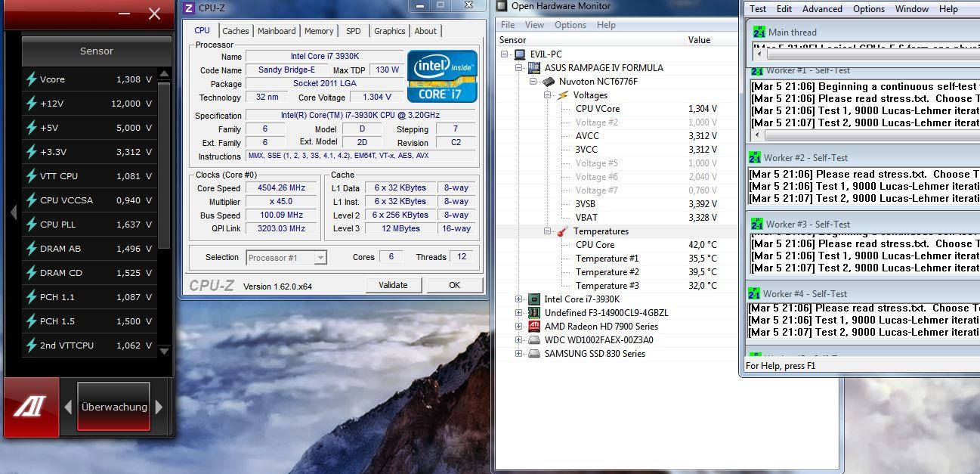Click the CPU-Z title bar Z icon
Viewport: 980px width, 474px height.
coord(188,8)
